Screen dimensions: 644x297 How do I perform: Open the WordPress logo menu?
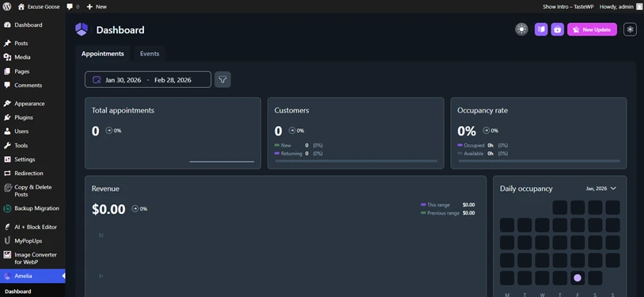pos(7,6)
